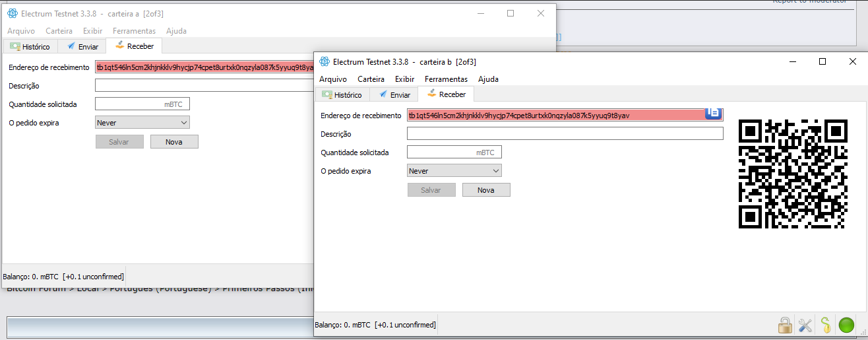868x340 pixels.
Task: Expand 'O pedido expira' dropdown in carteira b
Action: pyautogui.click(x=454, y=171)
